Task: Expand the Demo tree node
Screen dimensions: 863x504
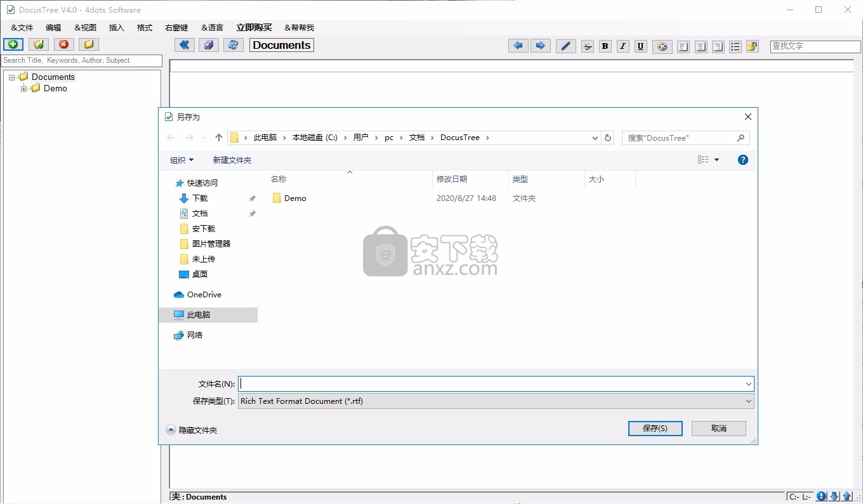Action: click(24, 89)
